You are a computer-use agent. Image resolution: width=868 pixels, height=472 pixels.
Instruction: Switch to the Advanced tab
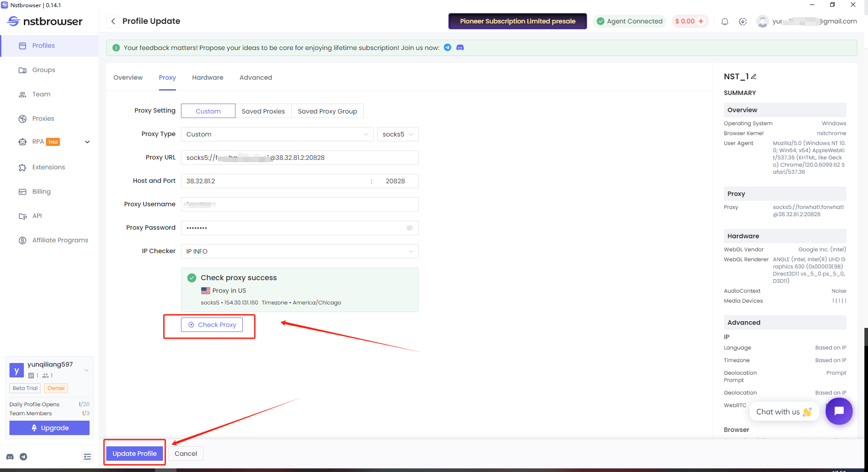click(255, 77)
